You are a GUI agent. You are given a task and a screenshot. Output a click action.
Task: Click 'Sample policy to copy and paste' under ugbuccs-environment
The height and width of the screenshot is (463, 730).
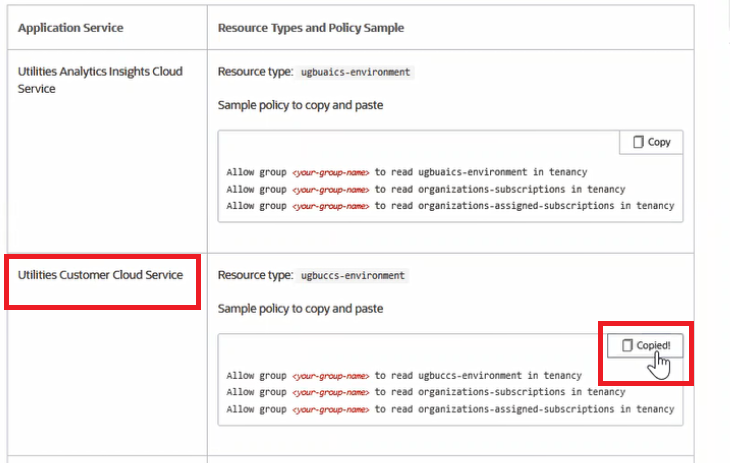(x=300, y=308)
